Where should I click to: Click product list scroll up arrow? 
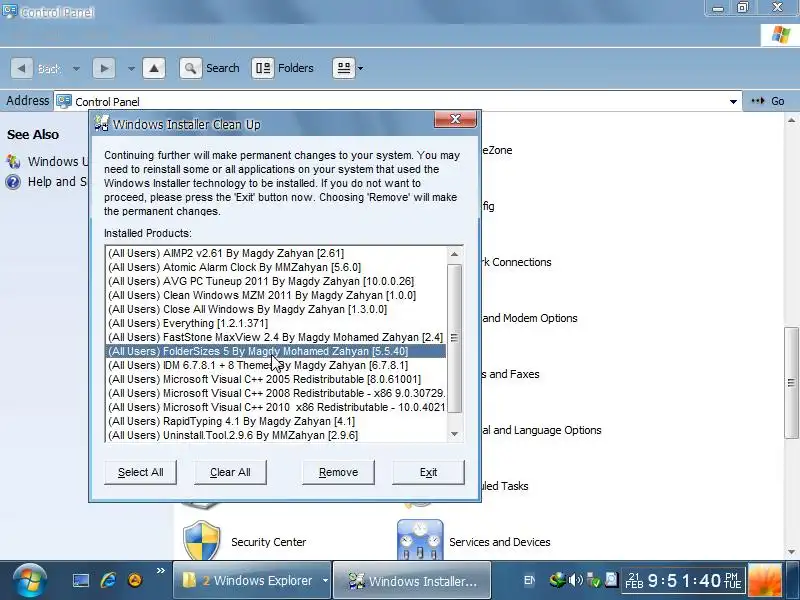455,254
